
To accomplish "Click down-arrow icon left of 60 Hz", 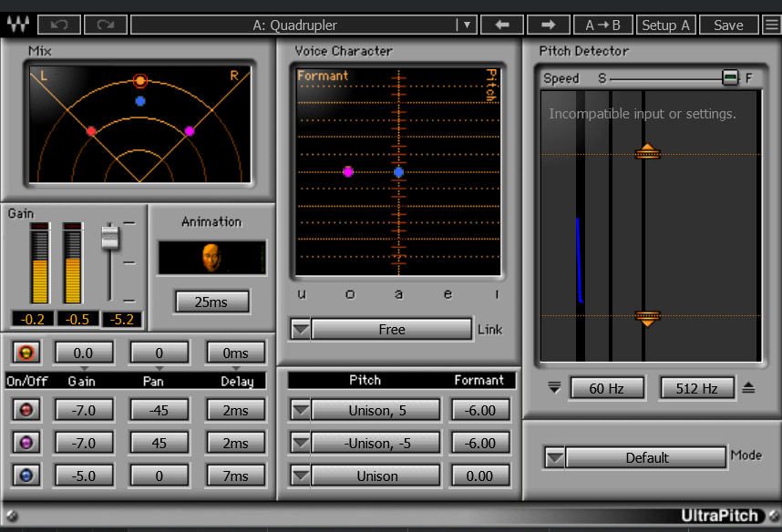I will [554, 387].
